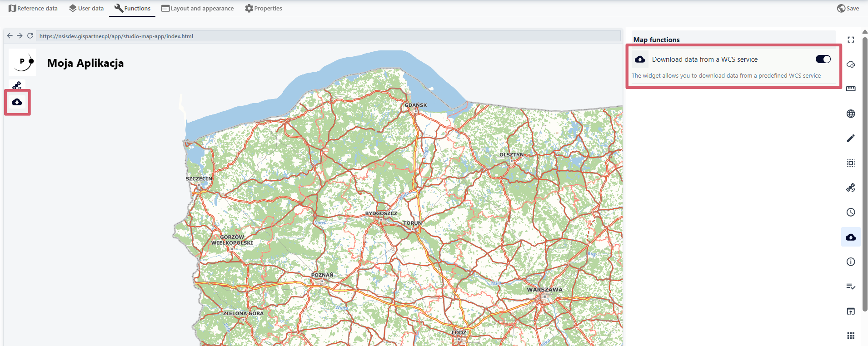868x346 pixels.
Task: Disable Download data from a WCS service
Action: pos(823,59)
